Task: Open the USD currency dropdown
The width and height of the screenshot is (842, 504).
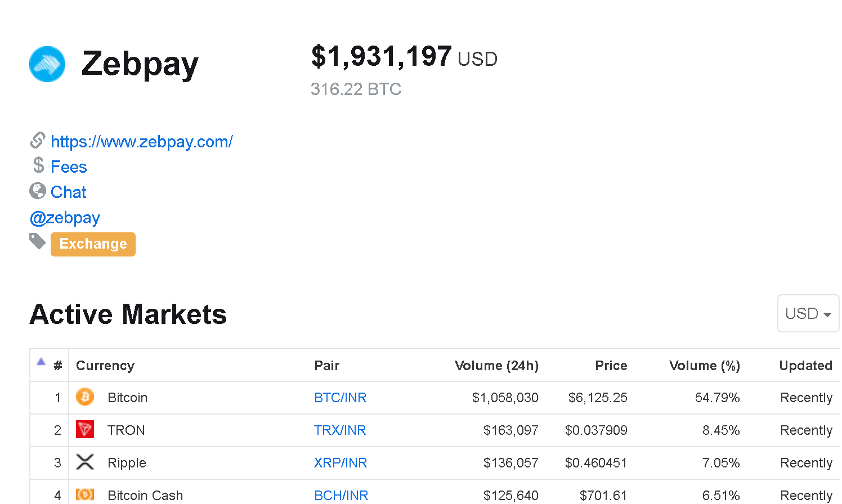Action: (808, 313)
